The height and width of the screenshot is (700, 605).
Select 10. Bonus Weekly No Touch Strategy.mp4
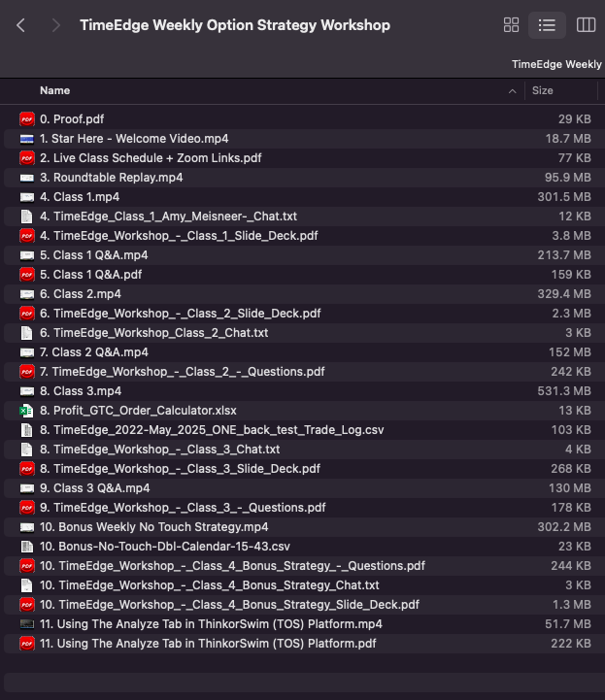coord(153,527)
